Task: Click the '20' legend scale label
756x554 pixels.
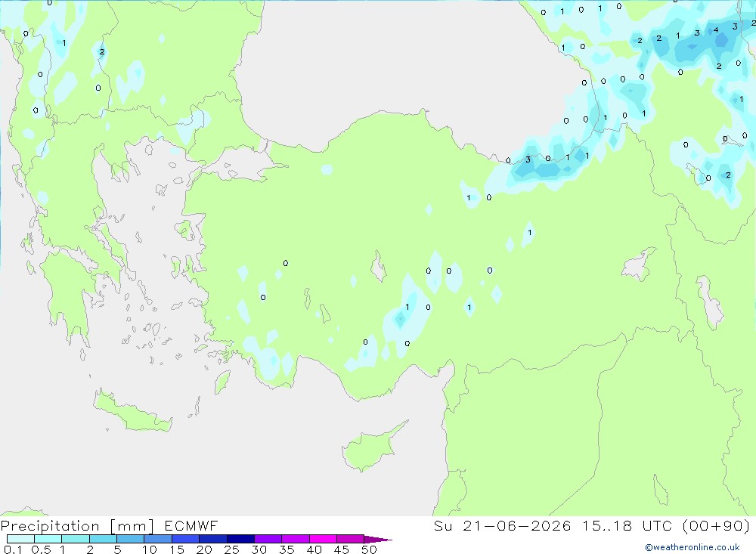Action: [204, 549]
